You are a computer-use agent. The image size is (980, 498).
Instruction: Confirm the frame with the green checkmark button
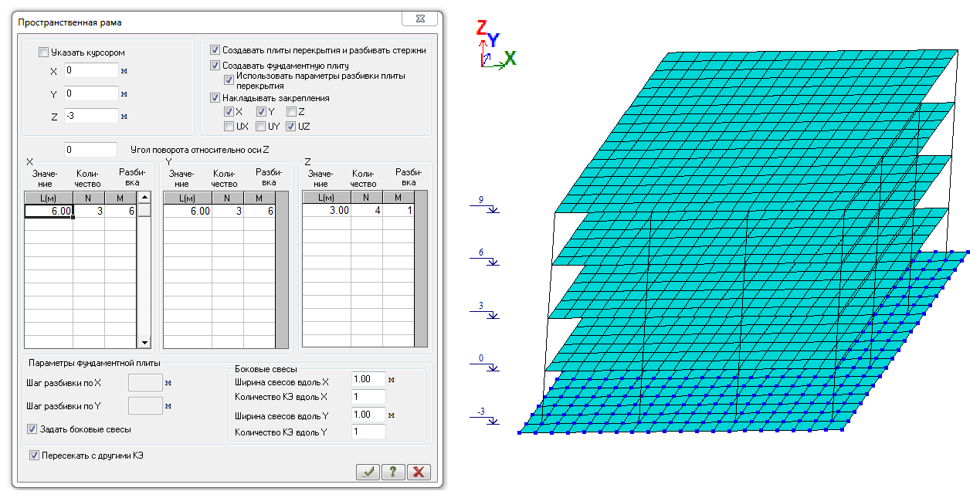(x=368, y=473)
